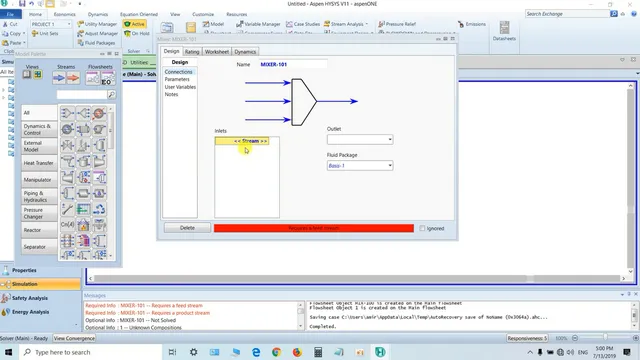The image size is (640, 360).
Task: Open the Windows calculator from taskbar
Action: coord(318,352)
